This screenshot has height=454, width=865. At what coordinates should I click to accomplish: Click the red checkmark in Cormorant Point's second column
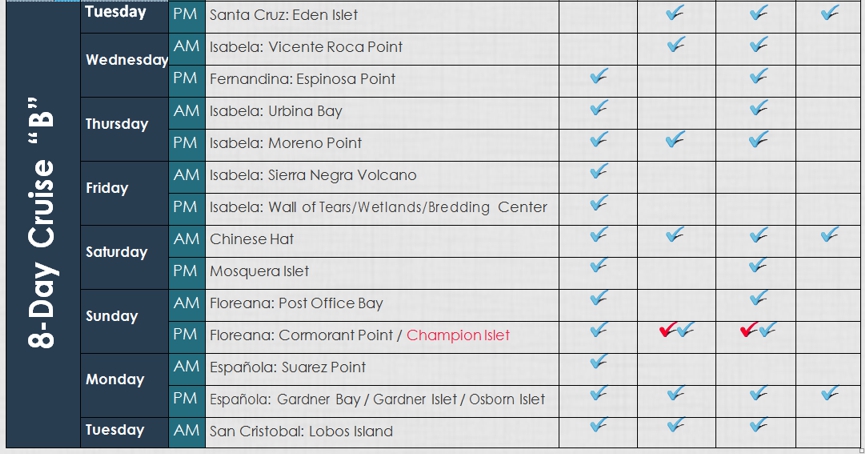[668, 330]
